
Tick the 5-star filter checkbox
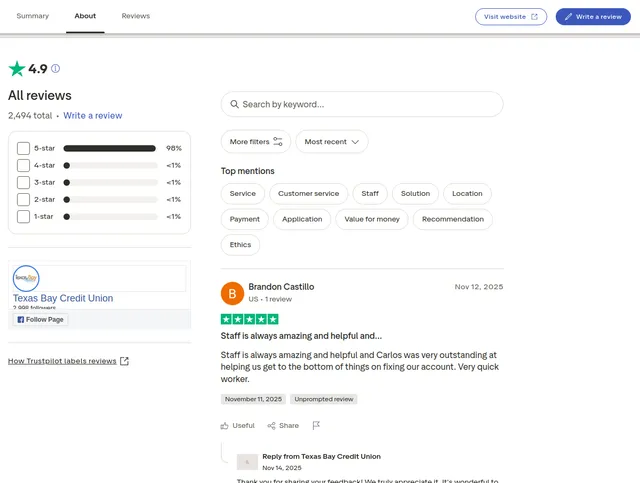(x=23, y=148)
